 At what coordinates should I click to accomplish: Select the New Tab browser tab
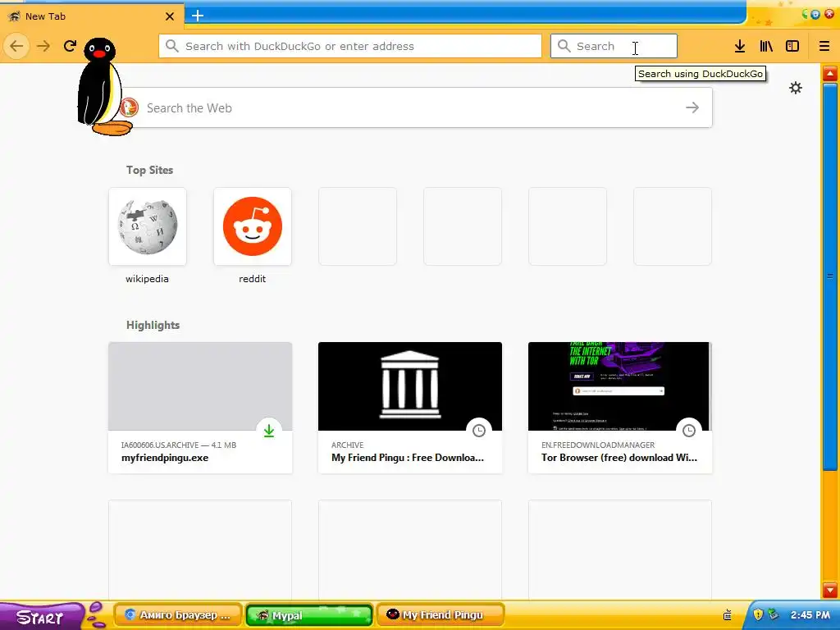(x=92, y=16)
